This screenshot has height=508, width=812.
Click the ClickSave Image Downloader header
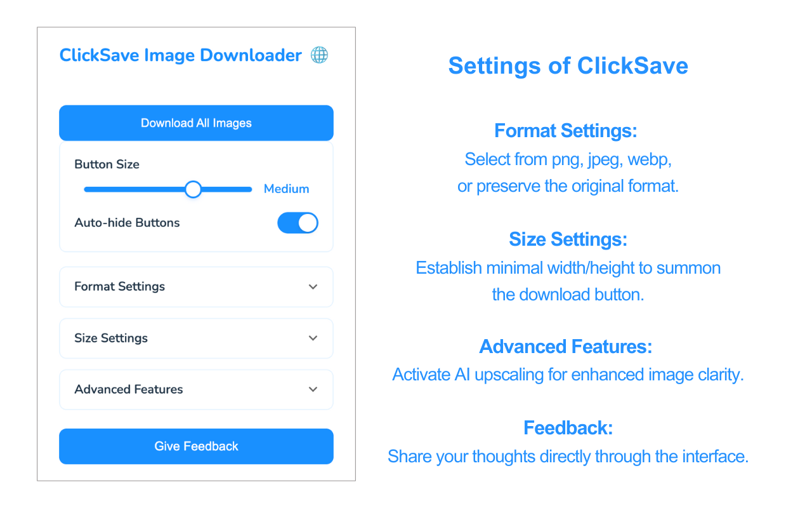click(180, 55)
